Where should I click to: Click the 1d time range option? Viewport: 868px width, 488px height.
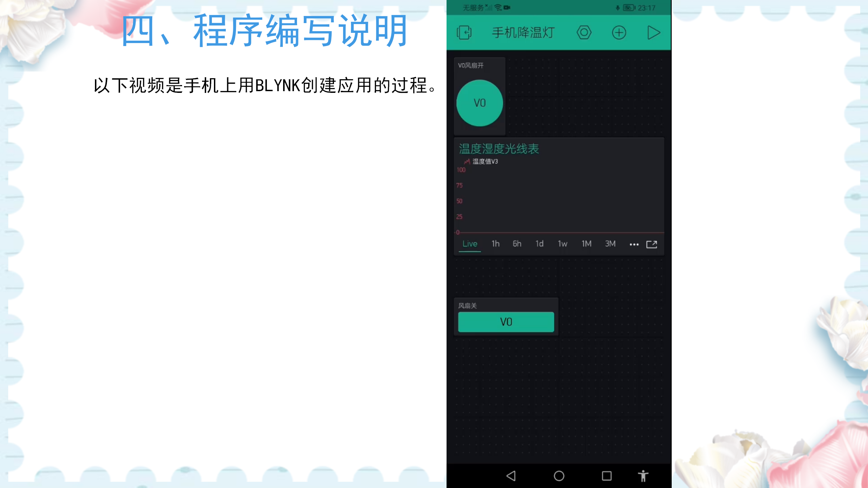click(x=539, y=244)
